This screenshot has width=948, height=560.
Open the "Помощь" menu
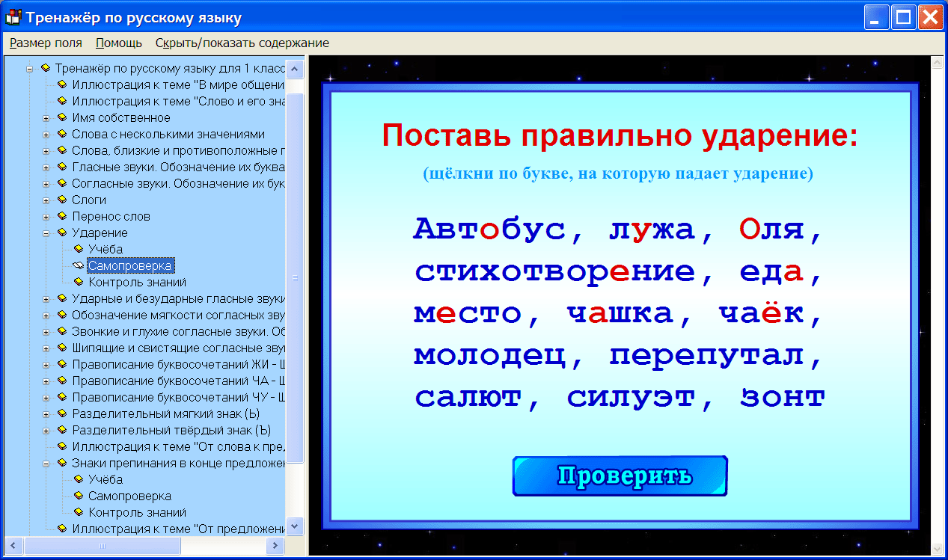(x=117, y=43)
